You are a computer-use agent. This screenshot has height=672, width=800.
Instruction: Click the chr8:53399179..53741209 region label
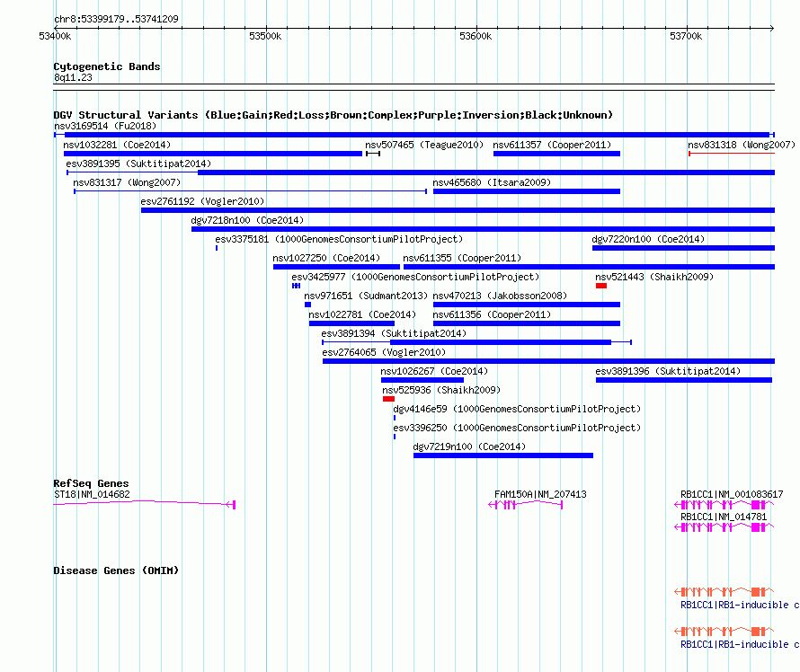(116, 19)
